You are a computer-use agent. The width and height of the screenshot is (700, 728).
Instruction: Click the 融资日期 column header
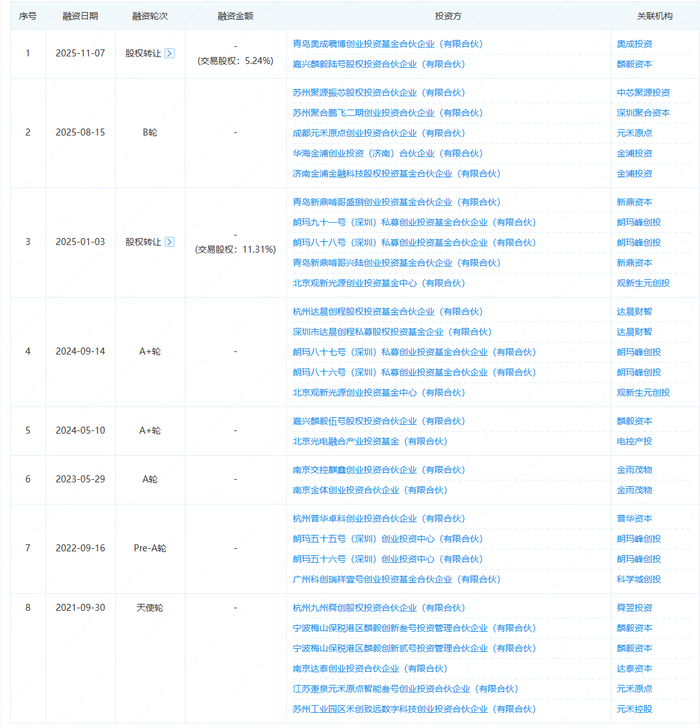pyautogui.click(x=80, y=16)
